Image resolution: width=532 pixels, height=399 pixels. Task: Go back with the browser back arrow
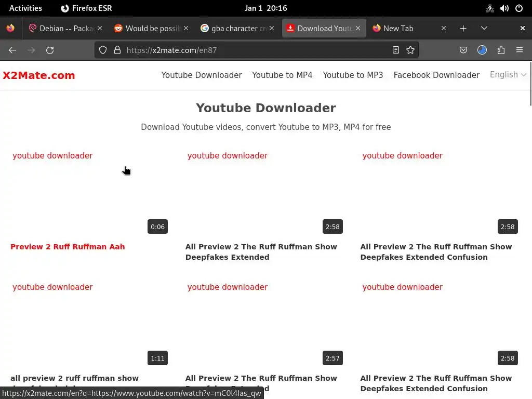[12, 50]
